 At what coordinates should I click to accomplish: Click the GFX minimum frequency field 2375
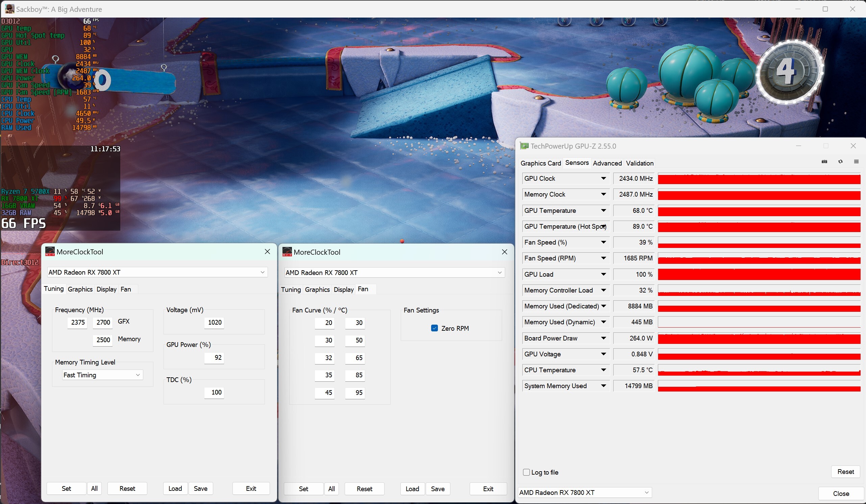[x=78, y=322]
